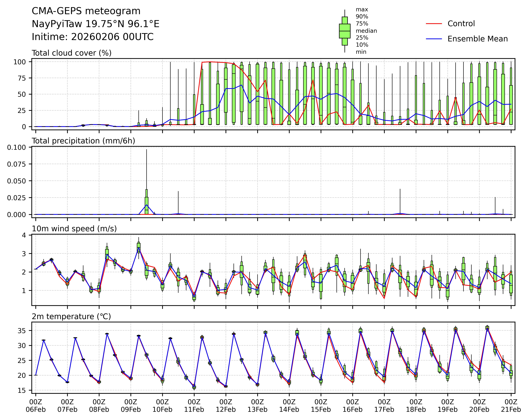Click the 'Total cloud cover (%)' panel title
Image resolution: width=528 pixels, height=420 pixels.
click(72, 53)
